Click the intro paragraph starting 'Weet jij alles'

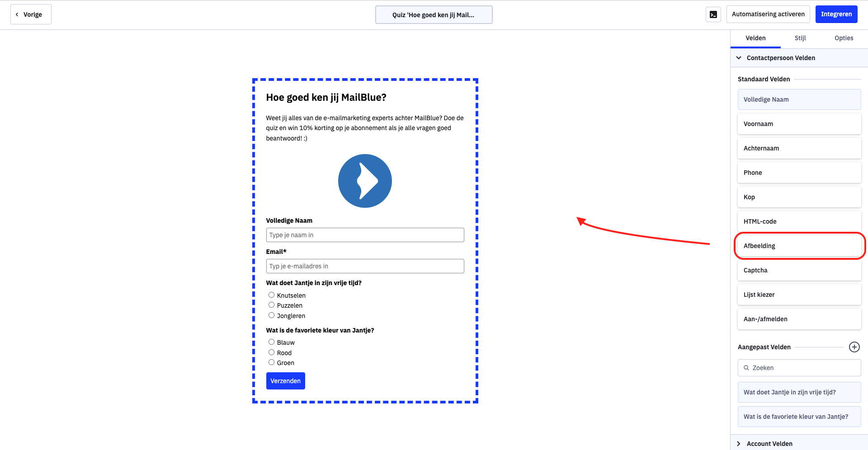tap(365, 128)
